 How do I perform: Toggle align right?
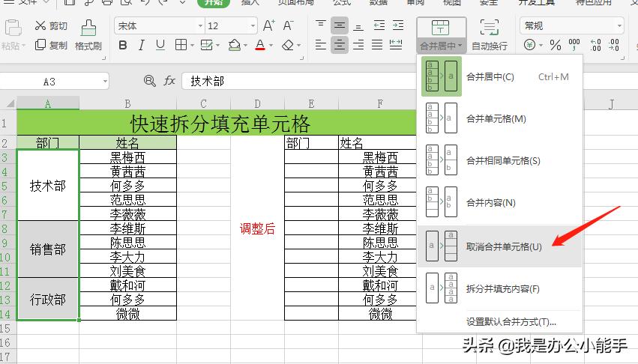358,44
